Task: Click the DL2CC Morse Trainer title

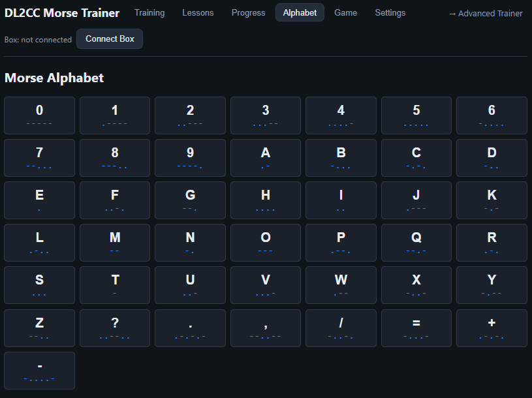Action: pos(62,13)
